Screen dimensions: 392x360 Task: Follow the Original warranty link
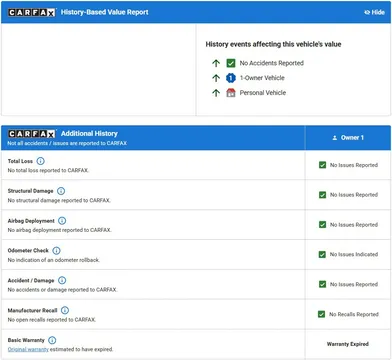pyautogui.click(x=28, y=349)
